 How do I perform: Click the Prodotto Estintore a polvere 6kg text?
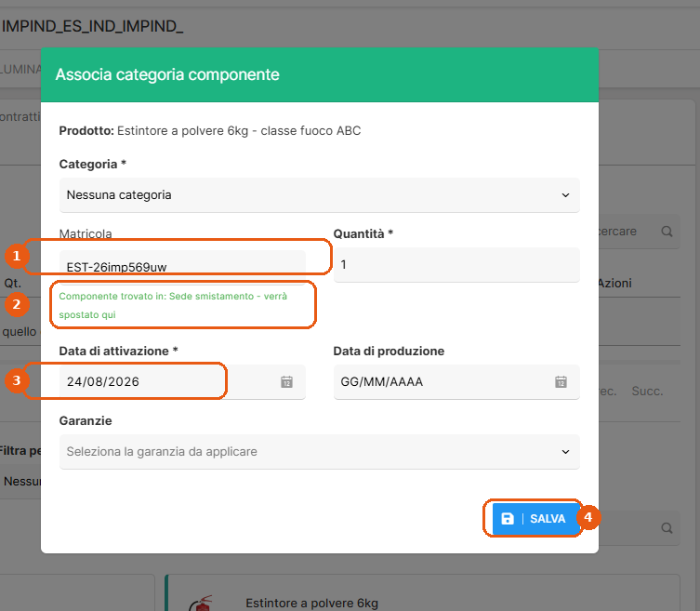pyautogui.click(x=210, y=131)
